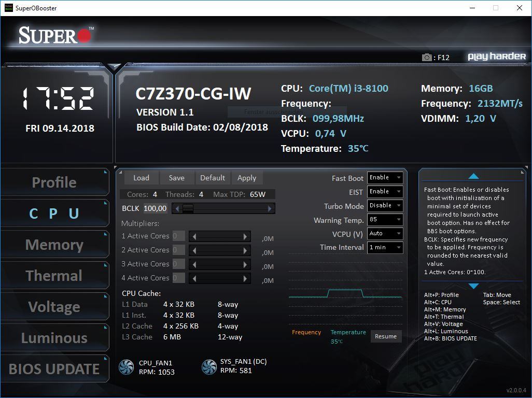Increase 4 Active Cores multiplier
Screen dimensions: 532x398
245,279
